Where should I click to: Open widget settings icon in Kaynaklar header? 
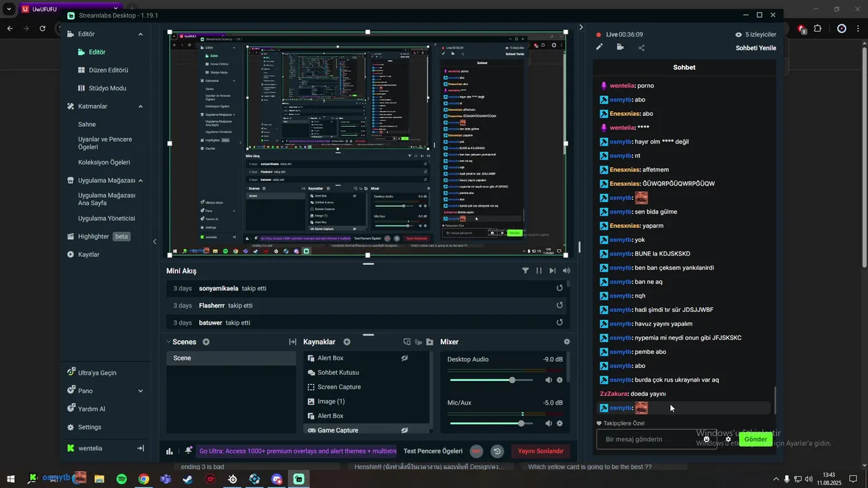point(407,342)
